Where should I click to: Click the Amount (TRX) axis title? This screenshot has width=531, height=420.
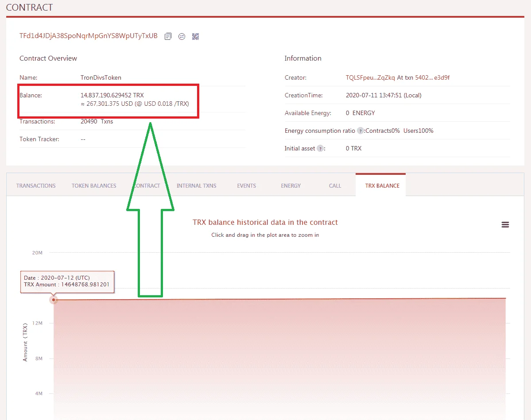point(25,342)
